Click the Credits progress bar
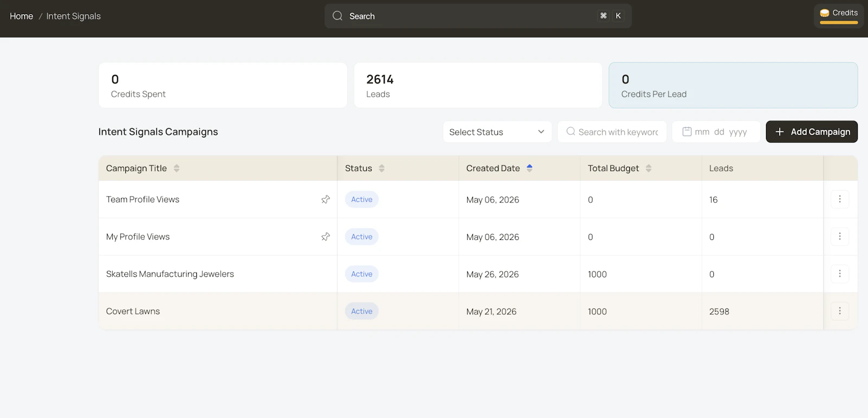Viewport: 868px width, 418px height. [839, 23]
